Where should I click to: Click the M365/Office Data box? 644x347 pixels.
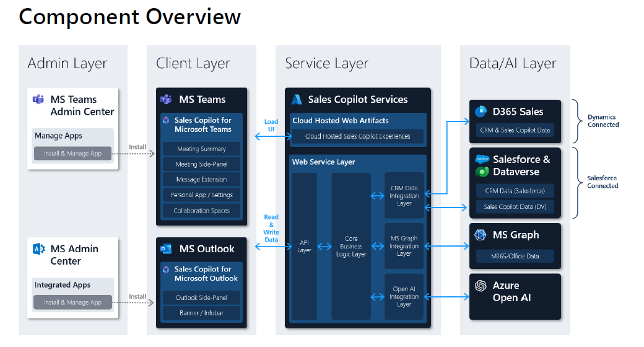click(x=515, y=256)
